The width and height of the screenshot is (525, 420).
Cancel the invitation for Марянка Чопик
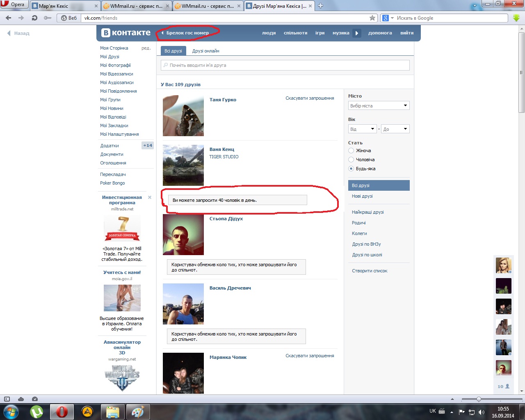tap(310, 356)
